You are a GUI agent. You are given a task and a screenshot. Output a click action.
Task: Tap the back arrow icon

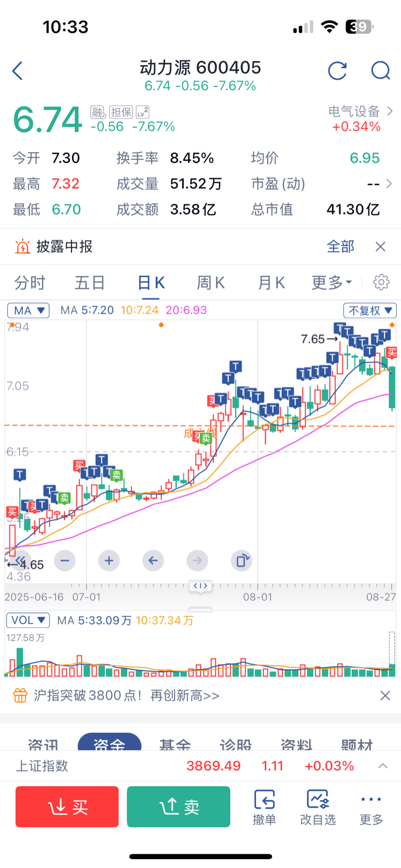tap(17, 70)
